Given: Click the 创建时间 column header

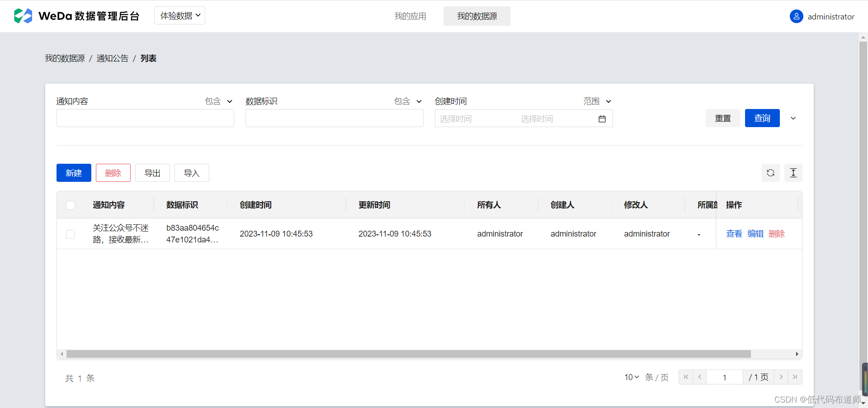Looking at the screenshot, I should pos(255,205).
